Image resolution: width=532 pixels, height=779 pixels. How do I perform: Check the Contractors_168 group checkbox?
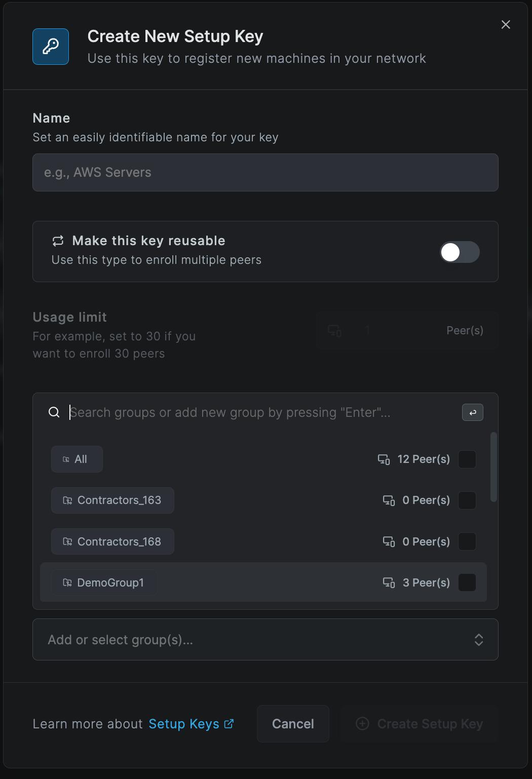pos(467,541)
